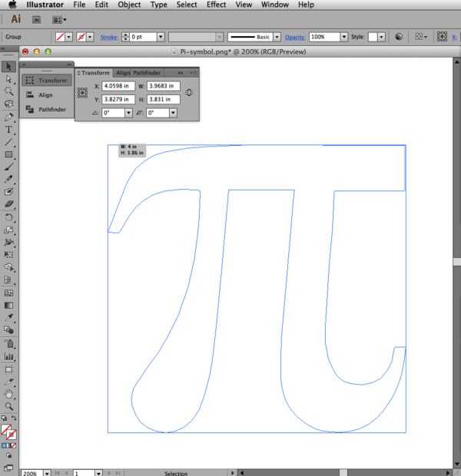Image resolution: width=461 pixels, height=476 pixels.
Task: Click the toolbox Fill color swatch
Action: pos(5,430)
